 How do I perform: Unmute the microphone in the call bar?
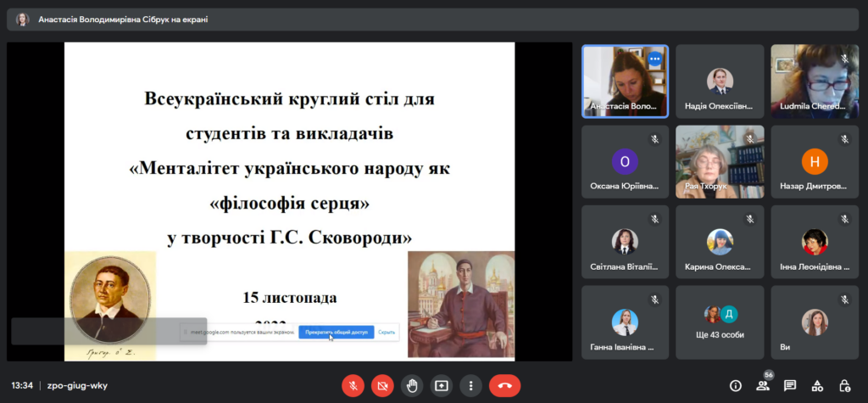[353, 385]
